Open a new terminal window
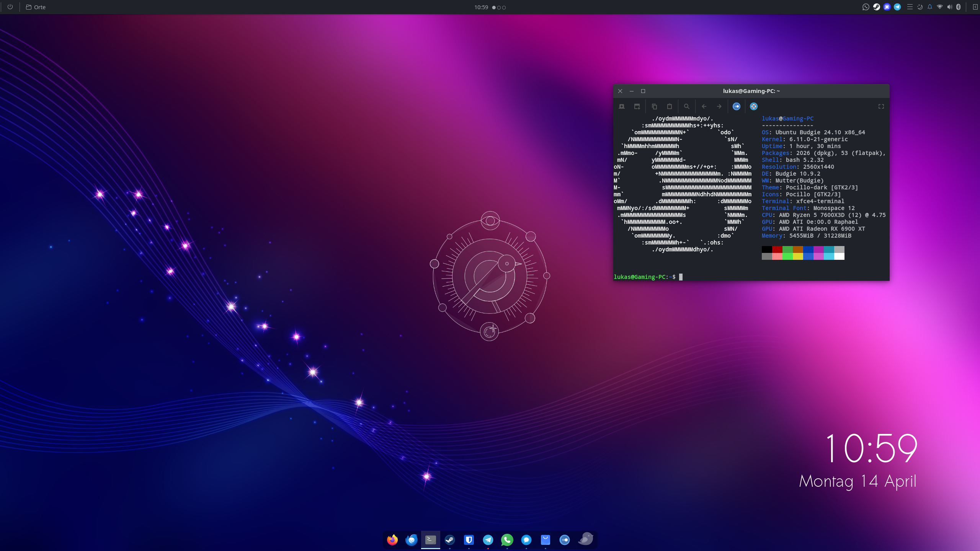The height and width of the screenshot is (551, 980). tap(637, 106)
